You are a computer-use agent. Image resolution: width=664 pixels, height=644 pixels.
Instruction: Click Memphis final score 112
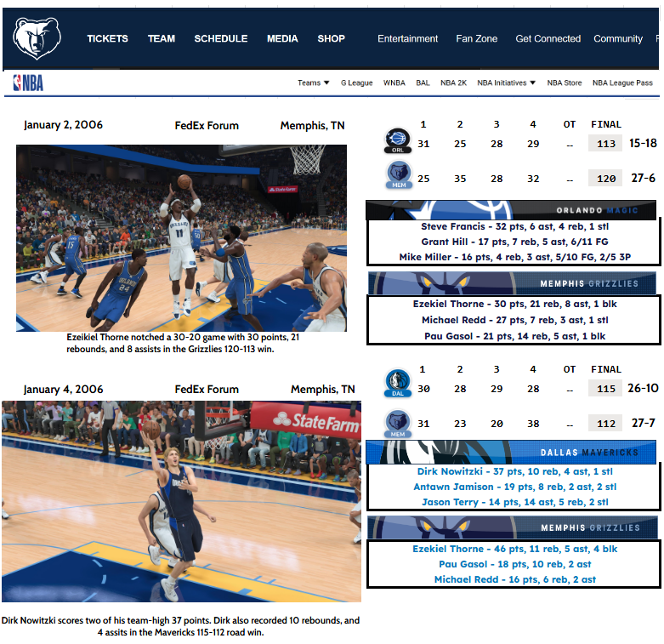605,424
